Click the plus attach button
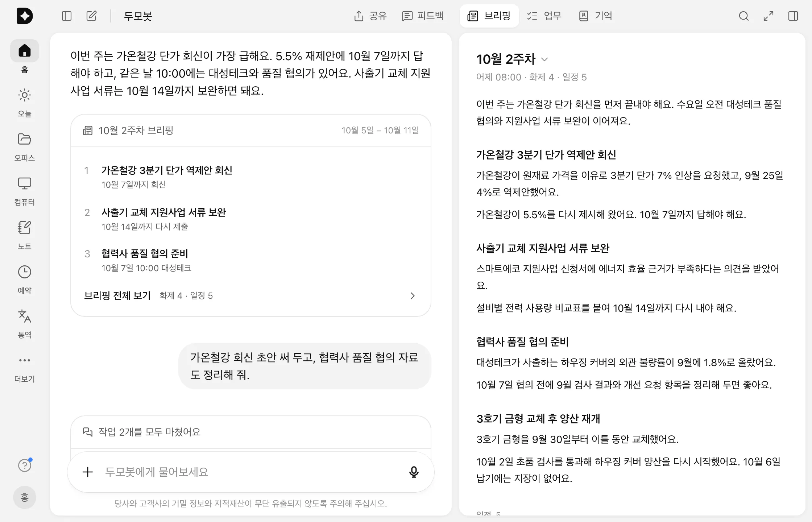The height and width of the screenshot is (522, 812). click(x=88, y=472)
